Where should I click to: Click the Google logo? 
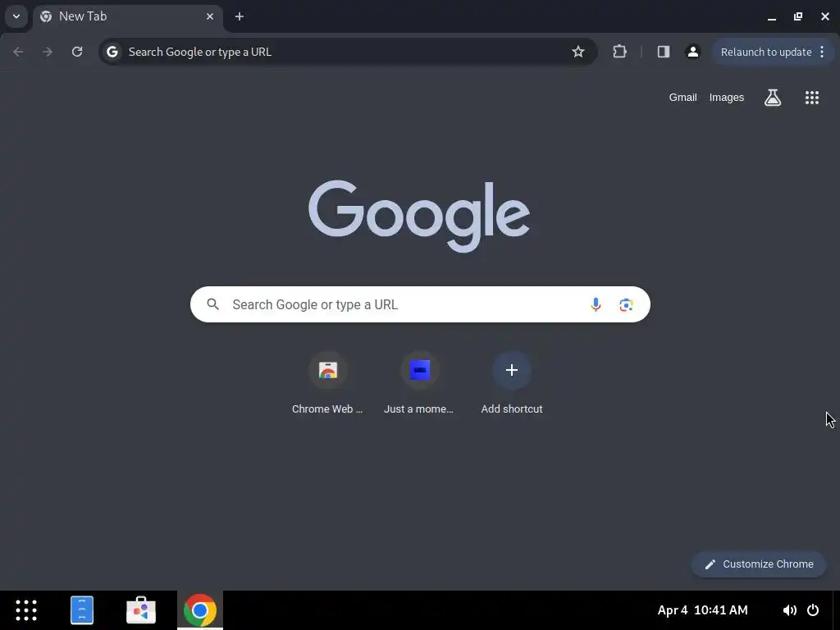[x=419, y=216]
